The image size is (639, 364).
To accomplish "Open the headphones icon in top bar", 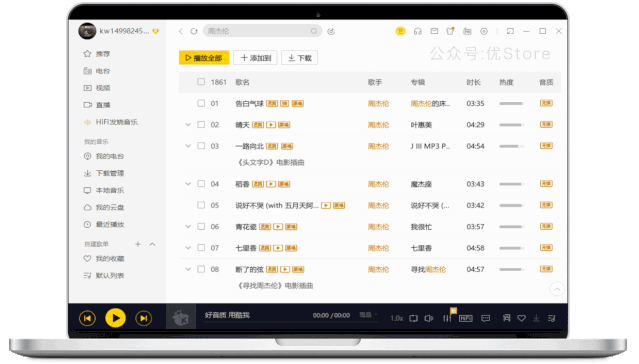I will click(418, 31).
